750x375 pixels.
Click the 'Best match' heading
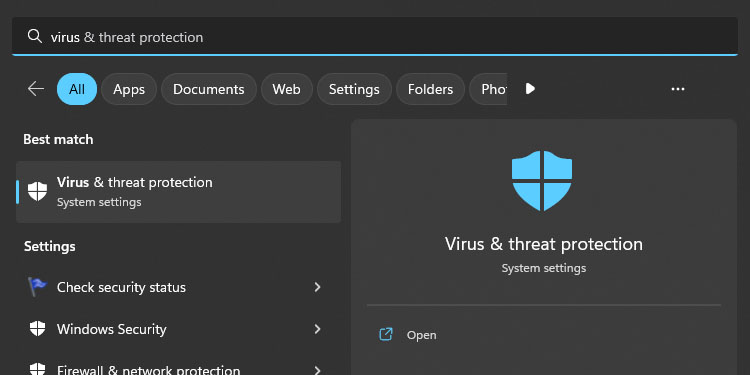click(58, 139)
